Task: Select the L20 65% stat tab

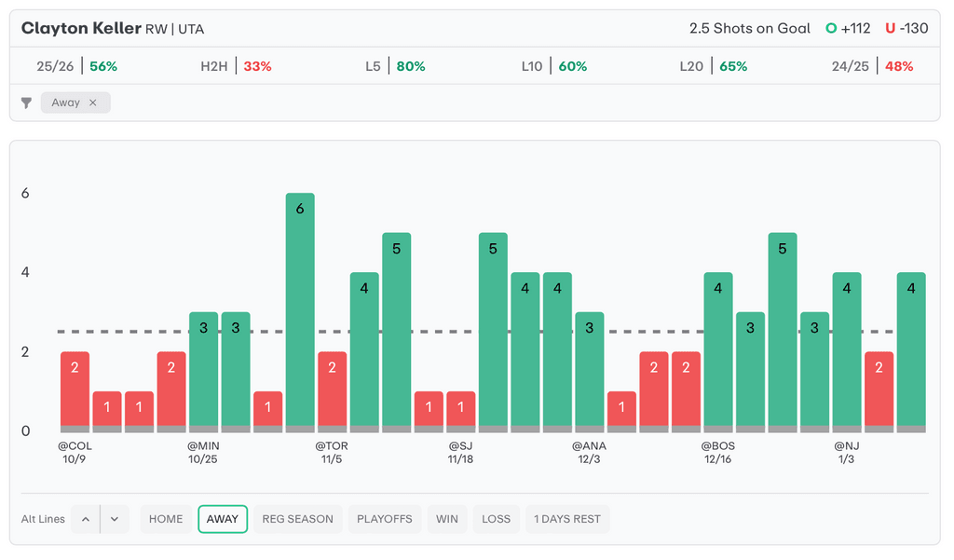Action: (x=714, y=66)
